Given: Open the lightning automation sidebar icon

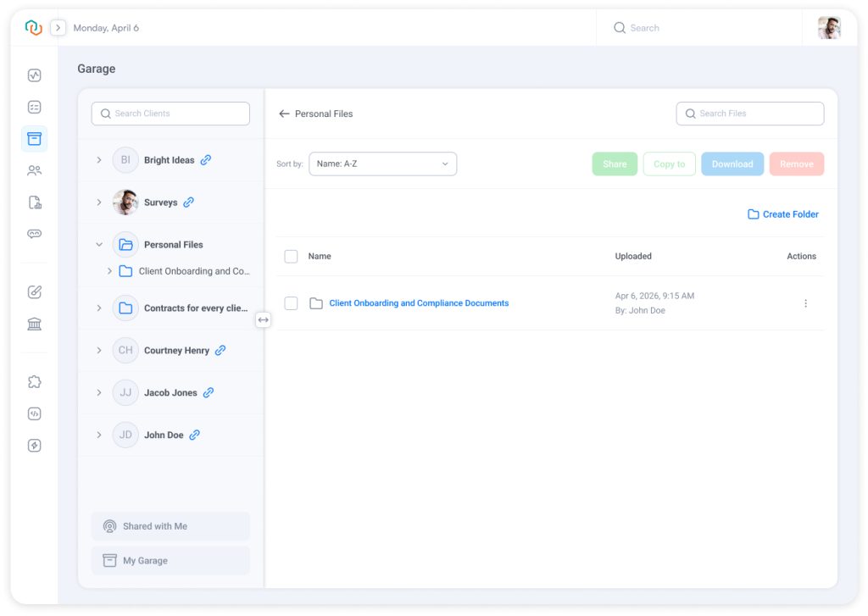Looking at the screenshot, I should point(34,446).
